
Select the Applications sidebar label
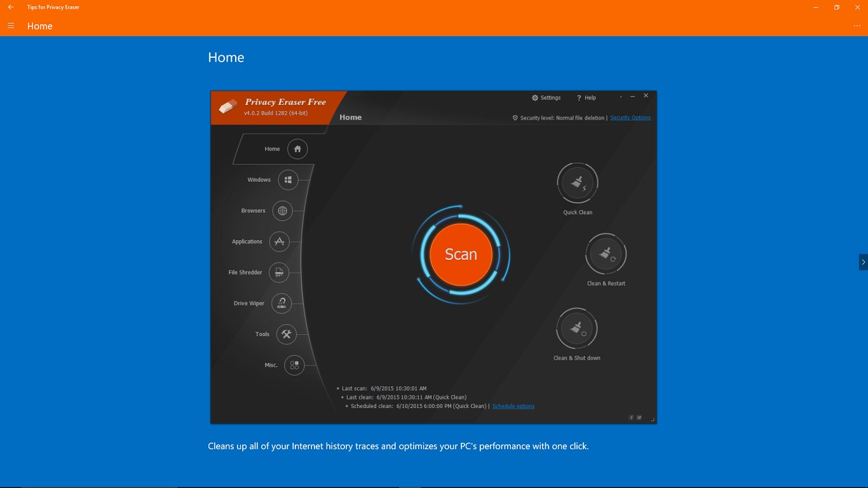tap(247, 241)
